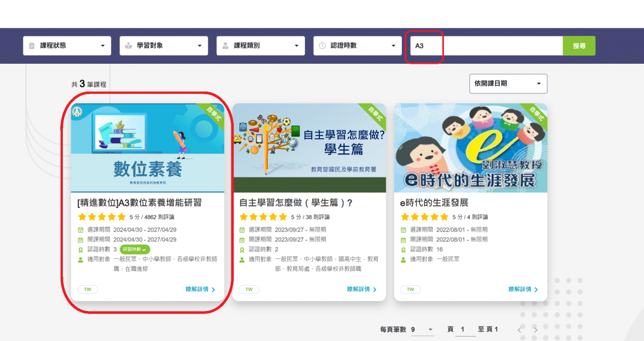
Task: Open the 每頁筆數 page size dropdown
Action: [422, 329]
